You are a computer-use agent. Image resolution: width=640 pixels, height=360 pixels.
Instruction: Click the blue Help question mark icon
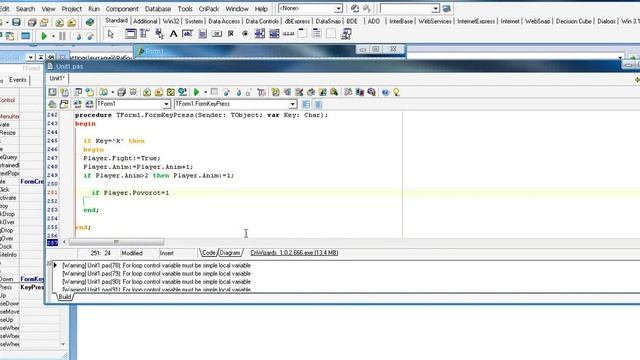pos(385,92)
